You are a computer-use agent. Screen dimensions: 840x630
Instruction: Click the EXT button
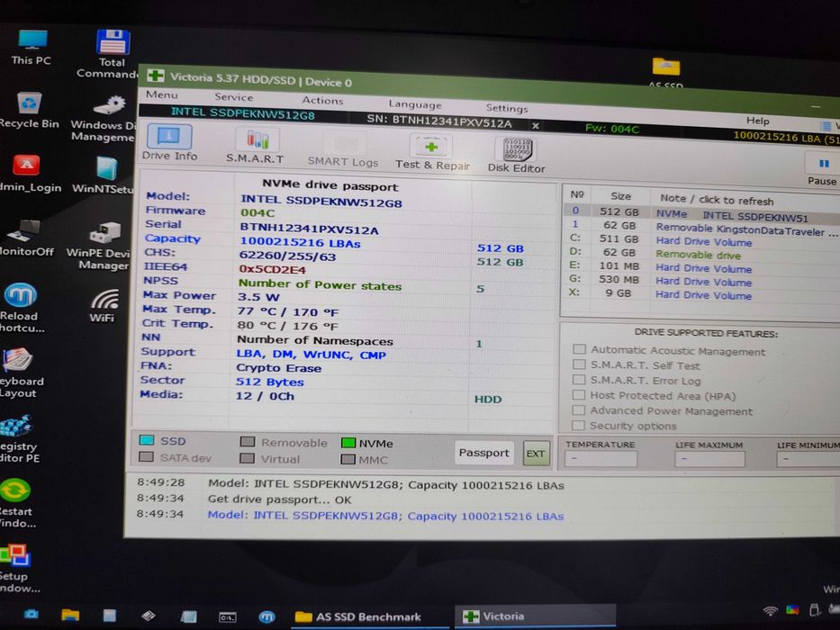(x=535, y=454)
